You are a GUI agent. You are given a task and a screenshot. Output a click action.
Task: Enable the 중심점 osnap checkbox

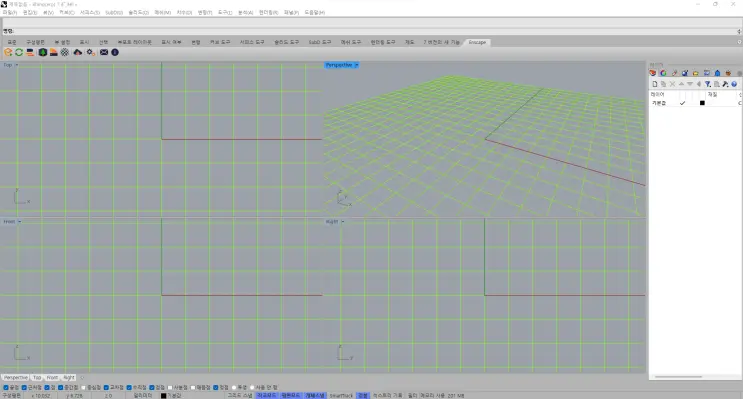pyautogui.click(x=84, y=388)
